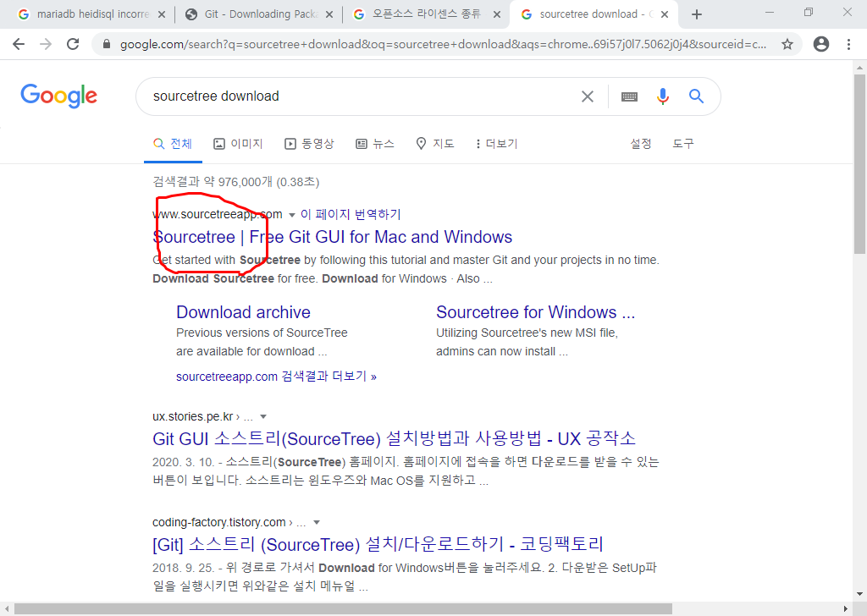Click the horizontal scrollbar thumb
The height and width of the screenshot is (616, 867).
(x=343, y=609)
